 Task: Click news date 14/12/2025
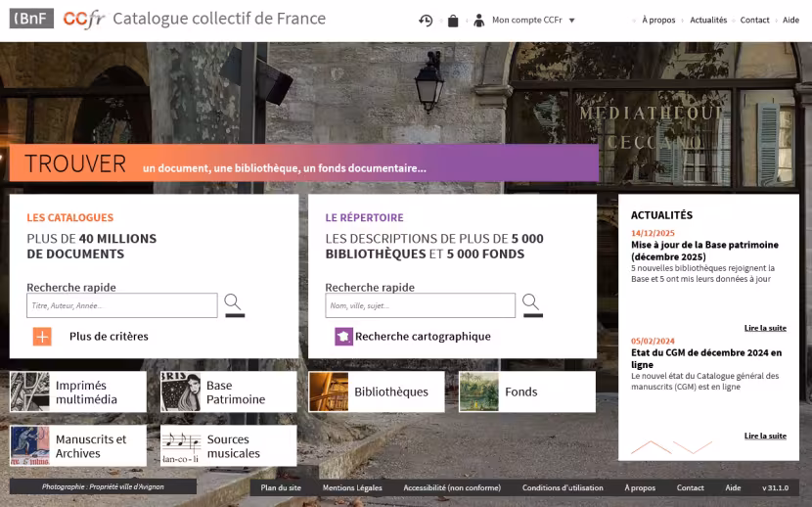pyautogui.click(x=653, y=233)
